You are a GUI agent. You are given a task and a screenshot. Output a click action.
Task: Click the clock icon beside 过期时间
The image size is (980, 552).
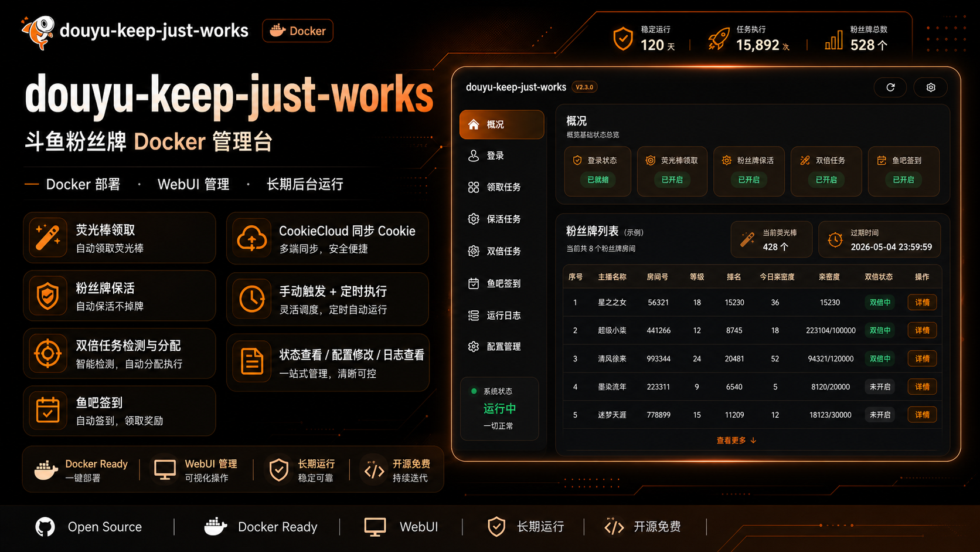(x=835, y=239)
